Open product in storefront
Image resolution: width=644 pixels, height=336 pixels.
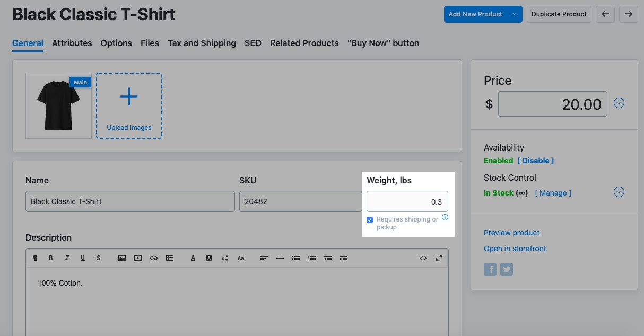[515, 249]
